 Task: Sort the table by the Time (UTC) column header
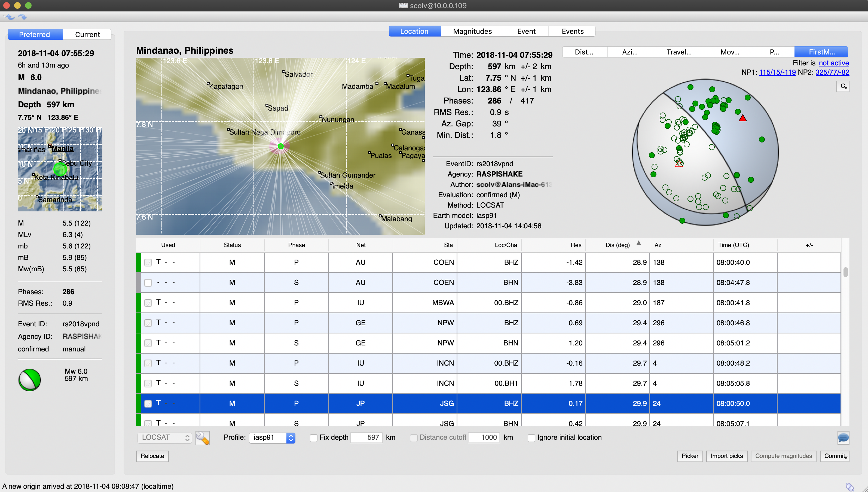[745, 245]
